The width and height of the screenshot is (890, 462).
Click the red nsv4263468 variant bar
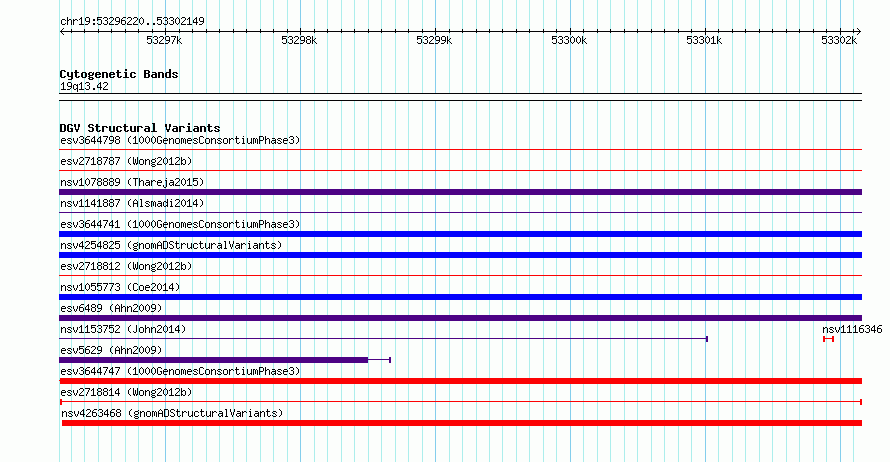click(x=461, y=423)
